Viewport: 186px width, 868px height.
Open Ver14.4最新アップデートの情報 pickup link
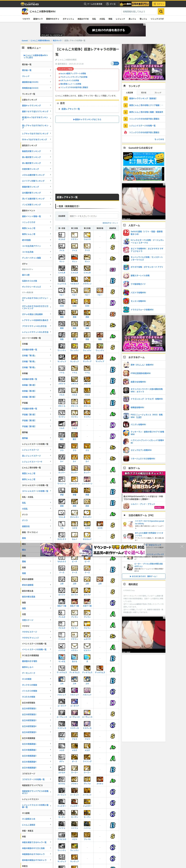(x=73, y=73)
